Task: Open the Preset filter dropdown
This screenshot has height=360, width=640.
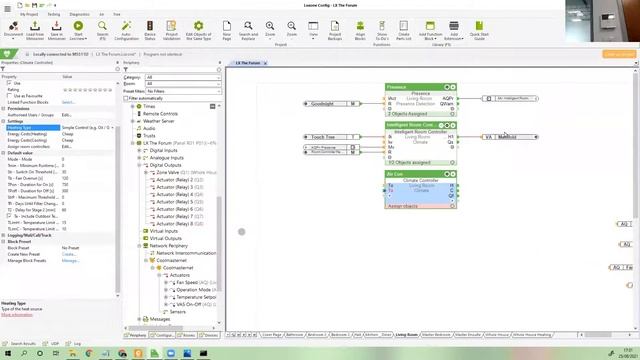Action: [x=183, y=91]
